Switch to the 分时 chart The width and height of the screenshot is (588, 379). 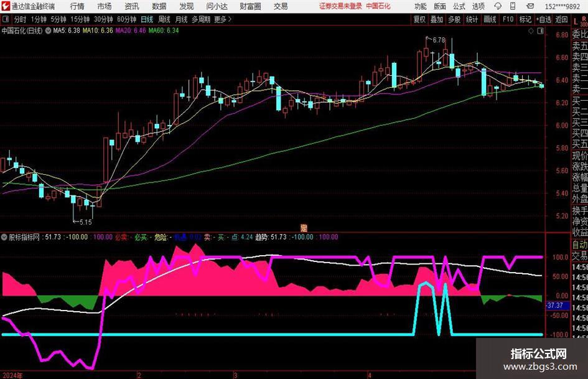21,19
